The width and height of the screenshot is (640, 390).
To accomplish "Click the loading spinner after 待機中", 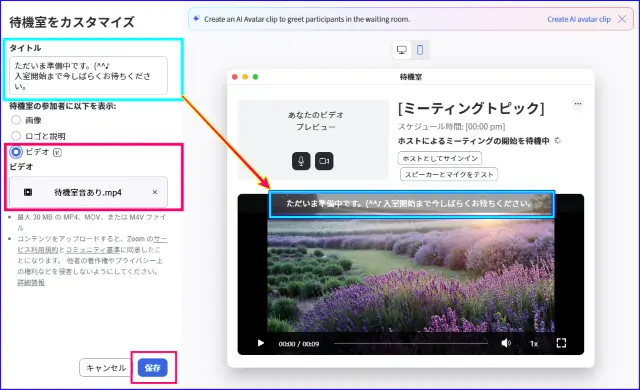I will point(558,141).
